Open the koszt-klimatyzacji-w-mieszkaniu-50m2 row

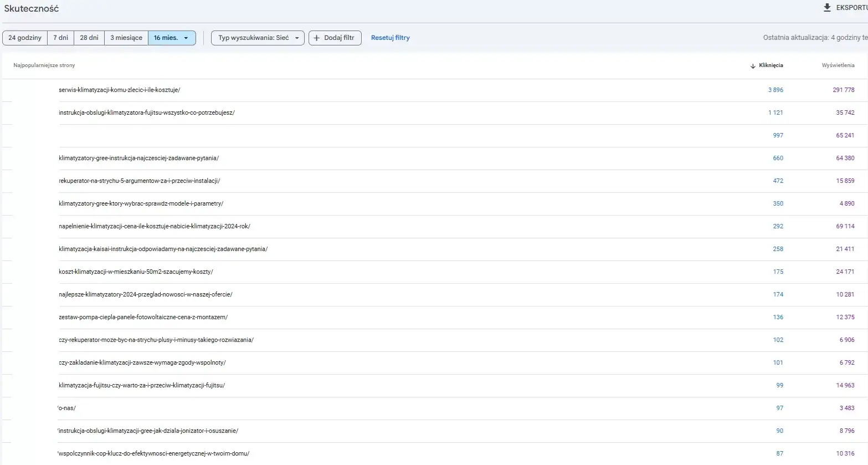(136, 272)
